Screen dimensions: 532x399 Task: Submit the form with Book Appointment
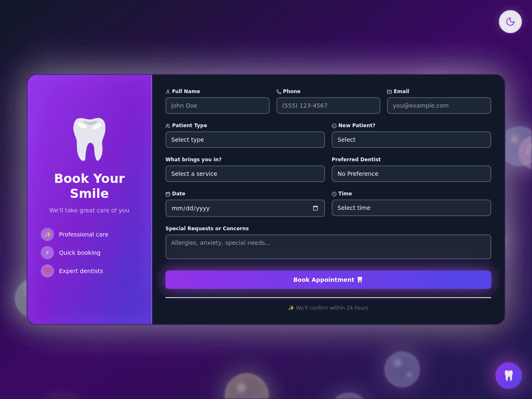click(x=328, y=280)
